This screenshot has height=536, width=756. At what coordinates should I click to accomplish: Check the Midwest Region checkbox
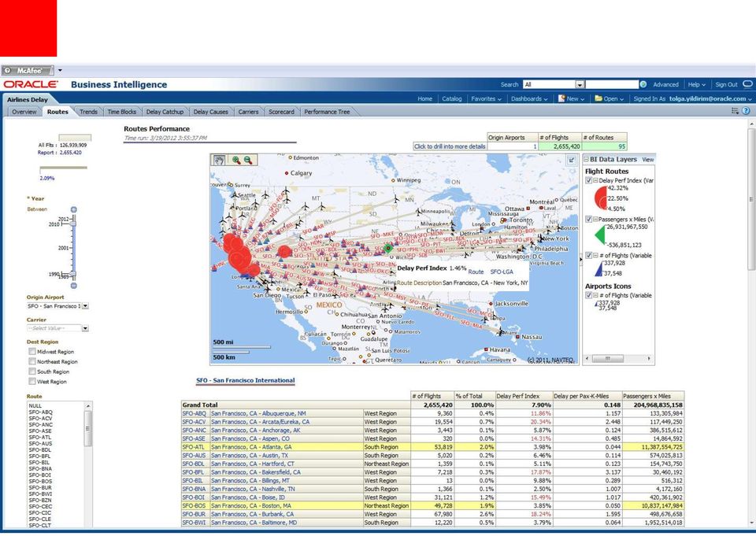click(31, 351)
